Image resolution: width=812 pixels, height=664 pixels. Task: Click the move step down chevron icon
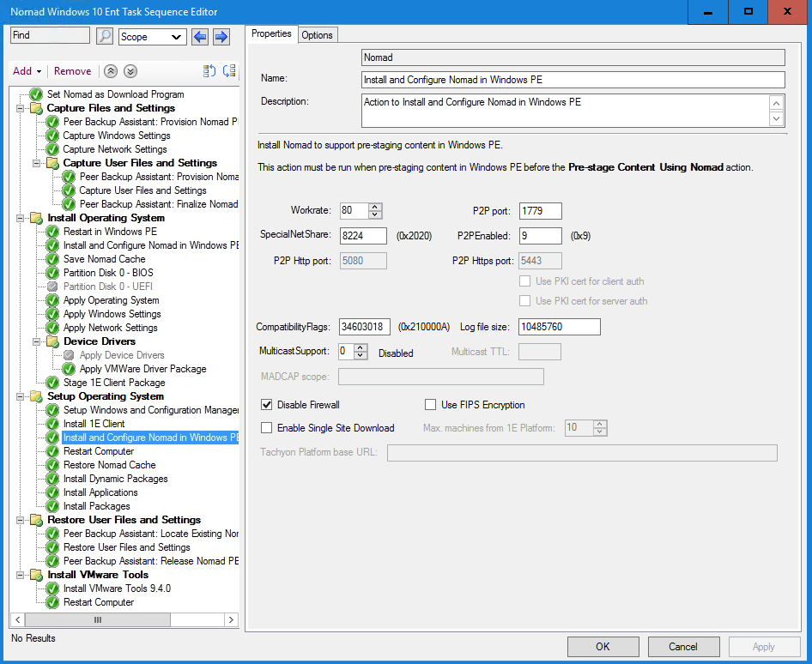coord(130,71)
